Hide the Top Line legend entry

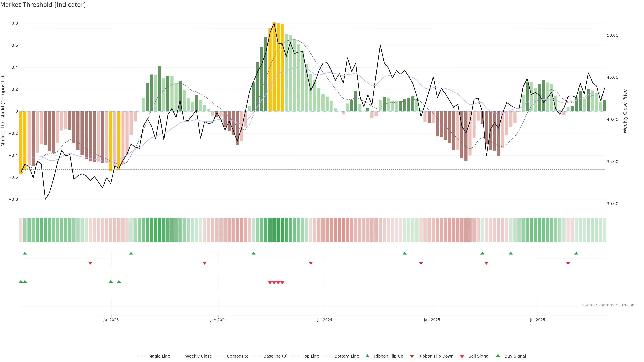[311, 356]
